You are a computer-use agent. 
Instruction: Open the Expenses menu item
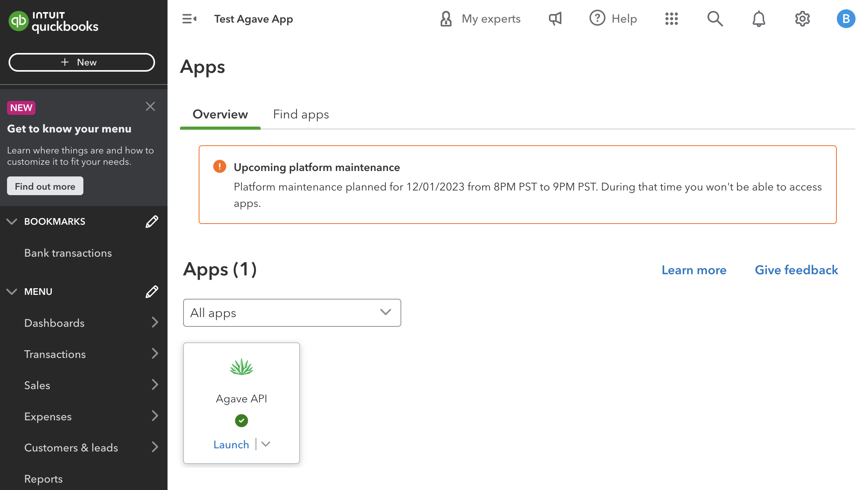(48, 416)
